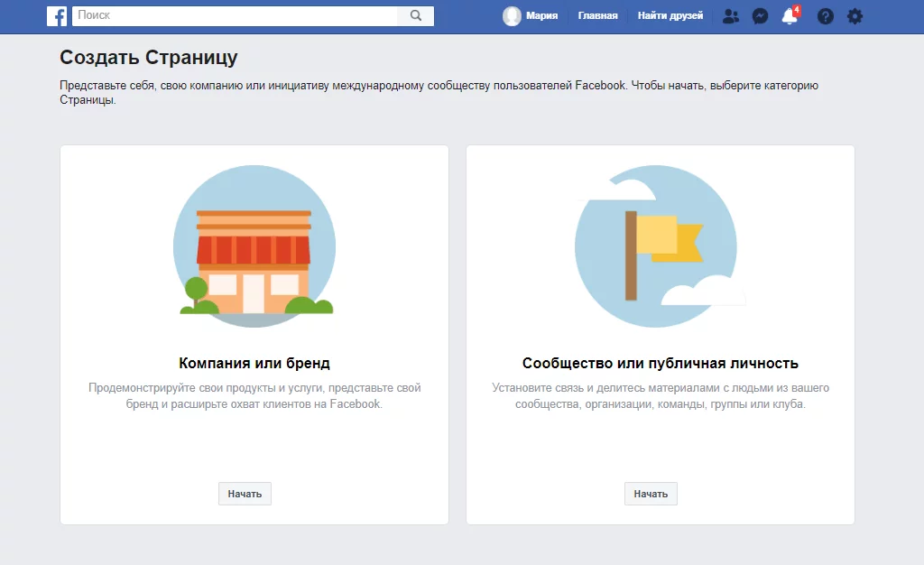Click Начать under Сообщество или публичная личность
924x565 pixels.
click(651, 494)
